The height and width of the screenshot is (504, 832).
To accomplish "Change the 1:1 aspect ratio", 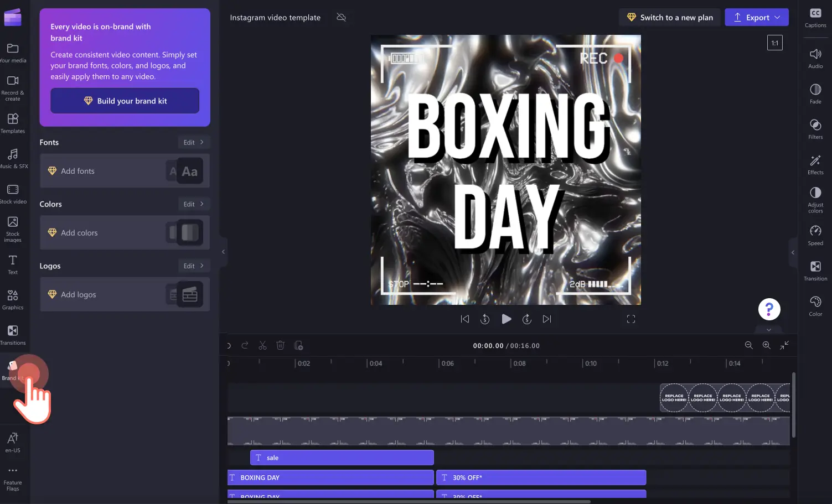I will (775, 43).
